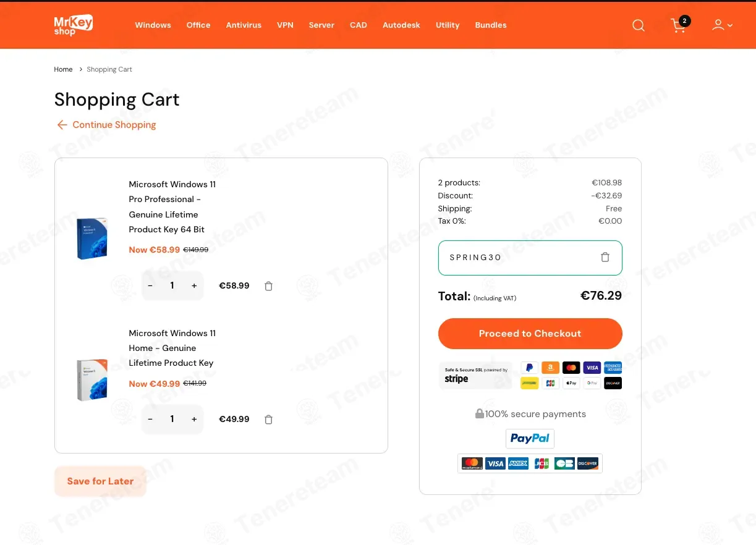756x545 pixels.
Task: Click the Stripe secure SSL badge
Action: coord(476,375)
